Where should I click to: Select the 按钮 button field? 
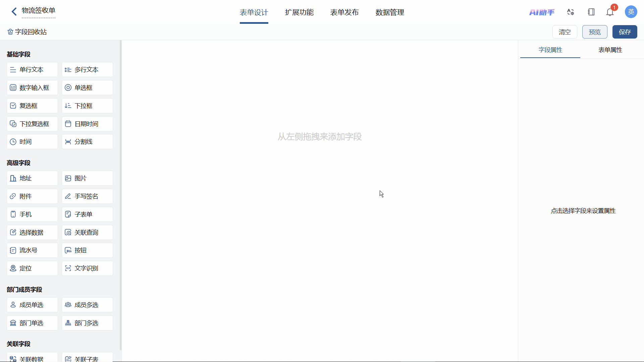pyautogui.click(x=87, y=250)
